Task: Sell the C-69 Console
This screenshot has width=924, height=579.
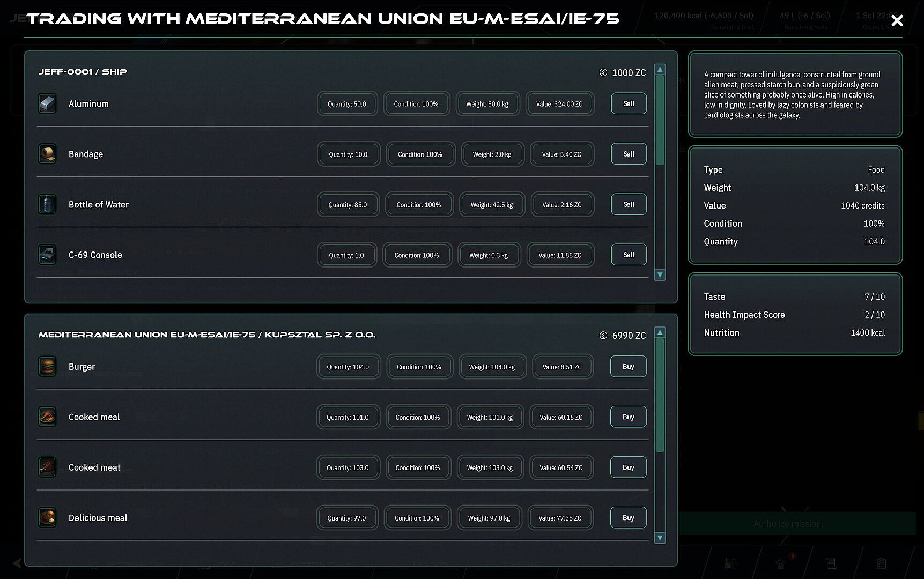Action: tap(629, 255)
